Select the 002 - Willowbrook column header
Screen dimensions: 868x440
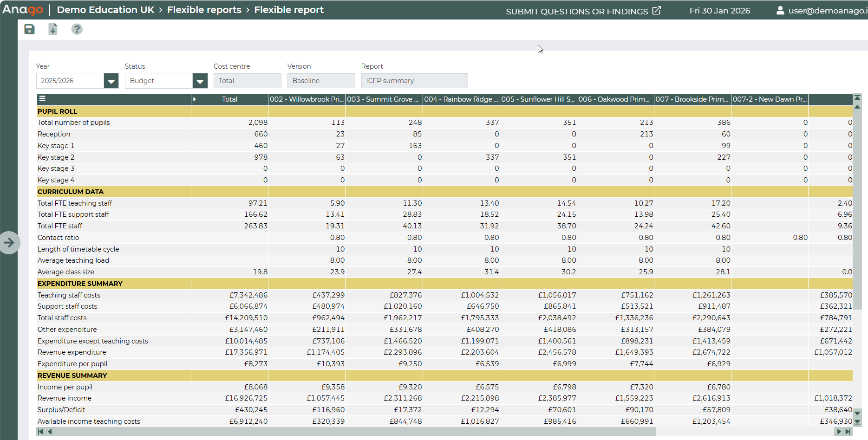point(307,99)
